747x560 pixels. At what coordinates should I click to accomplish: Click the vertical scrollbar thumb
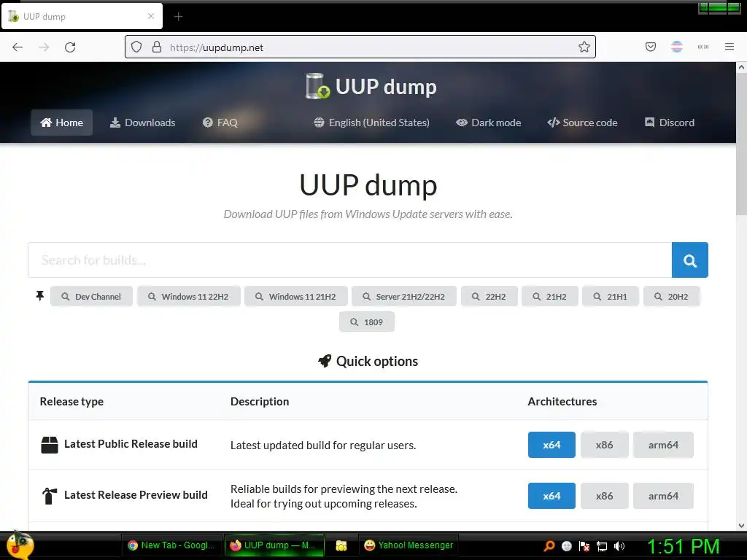tap(741, 144)
